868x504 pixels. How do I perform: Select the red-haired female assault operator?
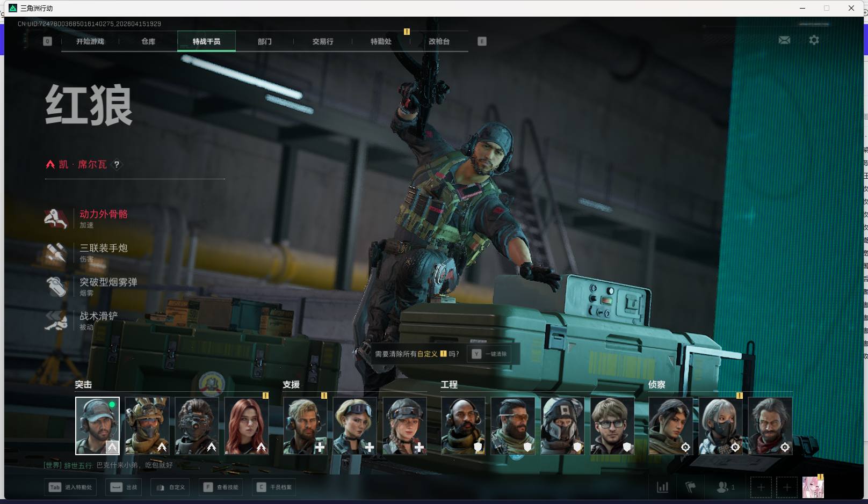pyautogui.click(x=247, y=426)
